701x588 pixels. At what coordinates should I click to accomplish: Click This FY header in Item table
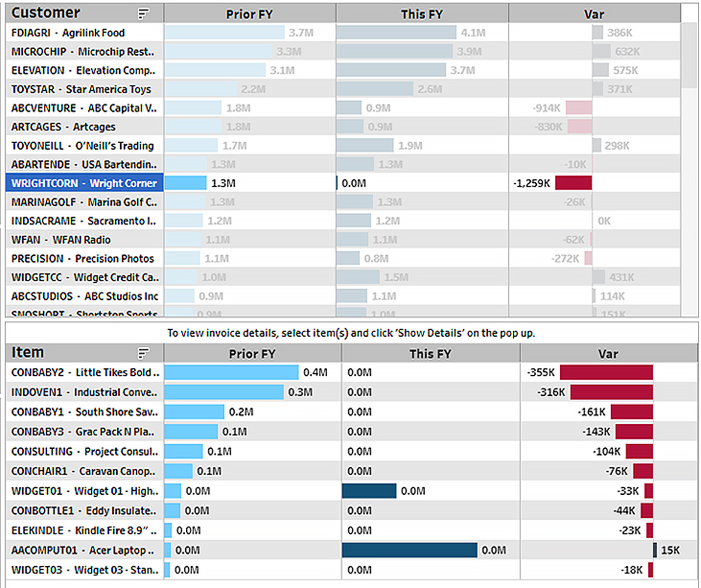(x=431, y=354)
